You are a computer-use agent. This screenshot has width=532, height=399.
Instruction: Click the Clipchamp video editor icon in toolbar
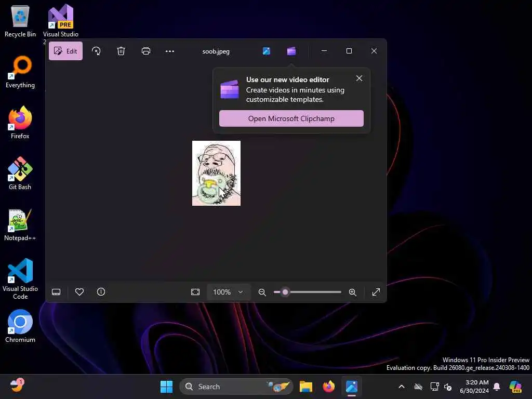(291, 51)
